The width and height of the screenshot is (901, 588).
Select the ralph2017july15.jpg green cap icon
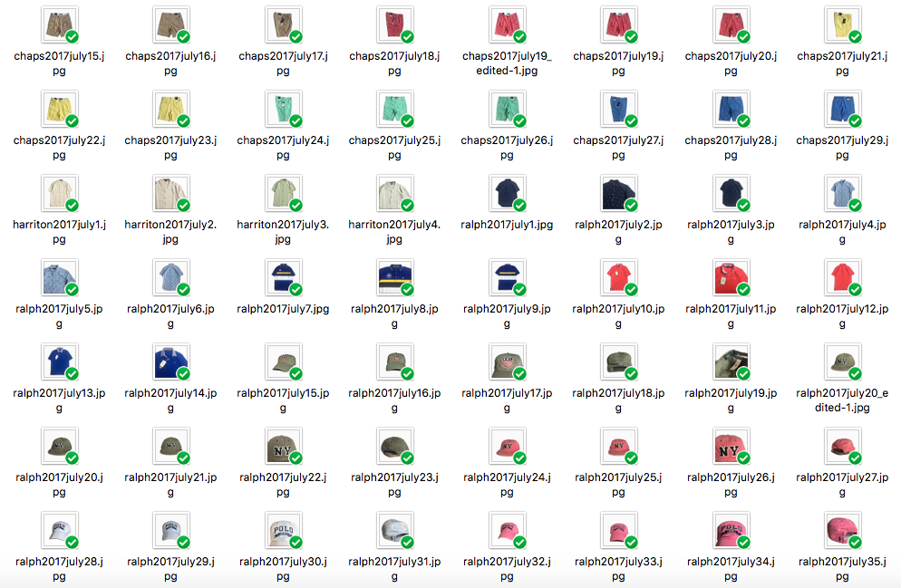pyautogui.click(x=284, y=362)
